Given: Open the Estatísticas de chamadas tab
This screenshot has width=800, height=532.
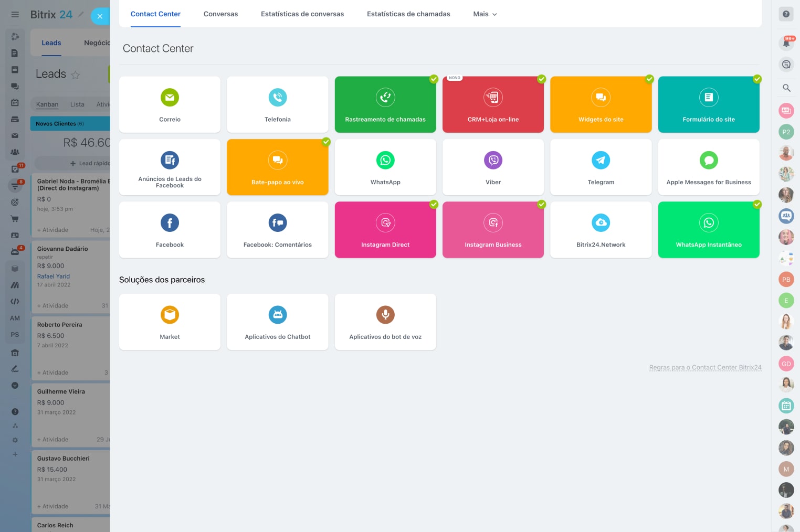Looking at the screenshot, I should 408,14.
